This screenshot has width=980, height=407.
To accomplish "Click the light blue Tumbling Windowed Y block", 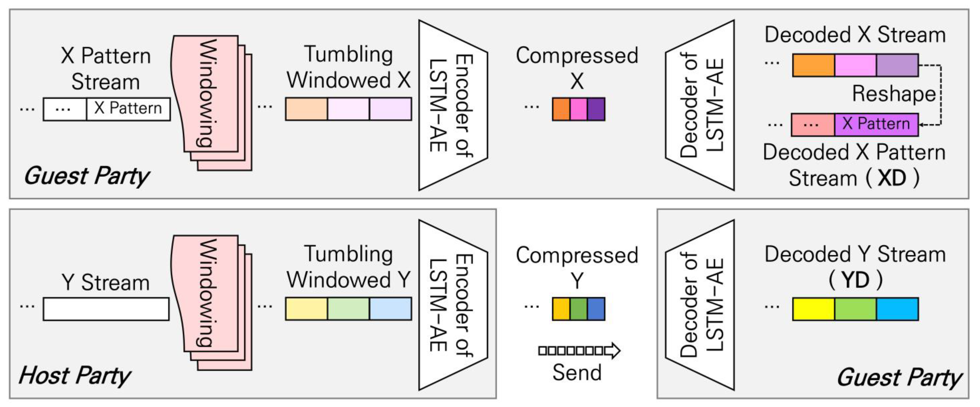I will tap(390, 309).
